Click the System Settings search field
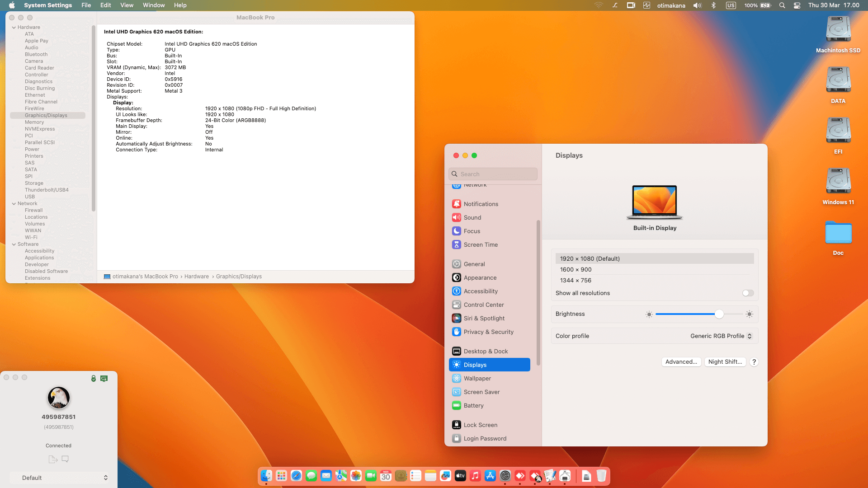 493,174
